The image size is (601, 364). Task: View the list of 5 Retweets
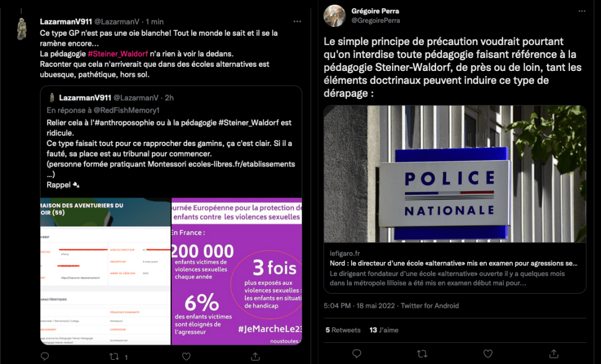(343, 330)
